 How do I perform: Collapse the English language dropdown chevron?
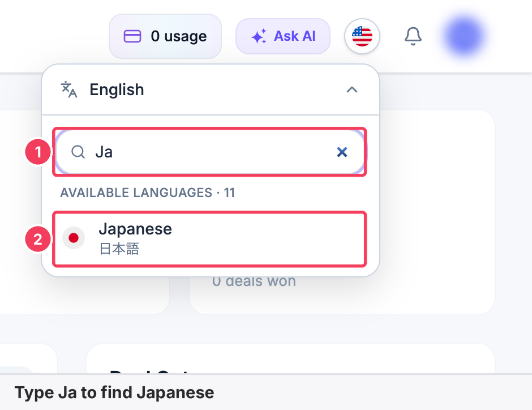pos(352,89)
